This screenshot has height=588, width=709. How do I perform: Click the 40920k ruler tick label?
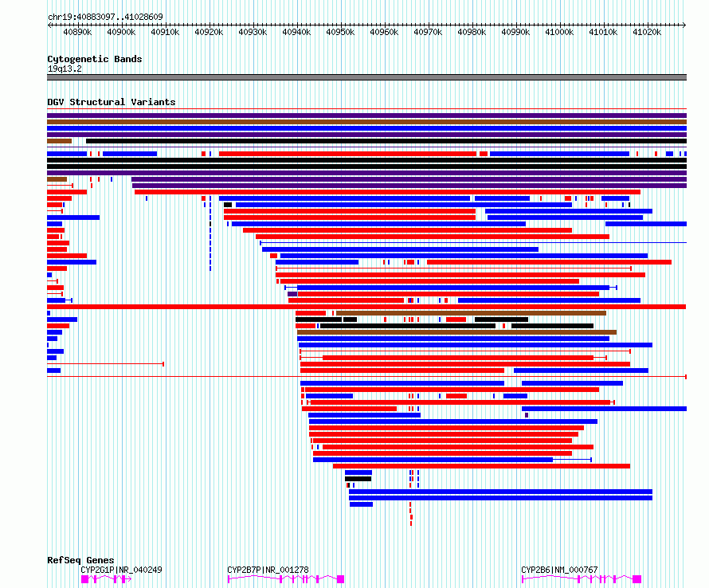(x=209, y=32)
